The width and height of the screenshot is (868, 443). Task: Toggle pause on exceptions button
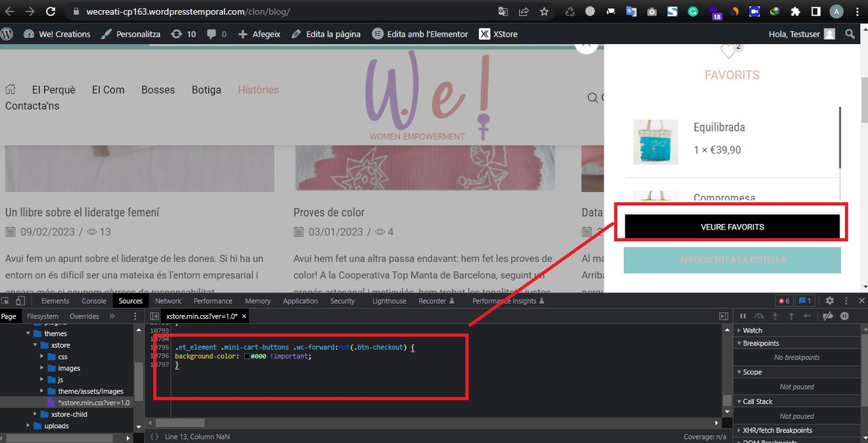tap(844, 316)
